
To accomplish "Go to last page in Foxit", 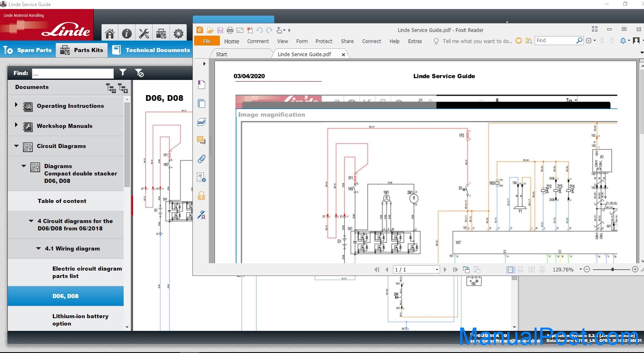I will pos(455,269).
